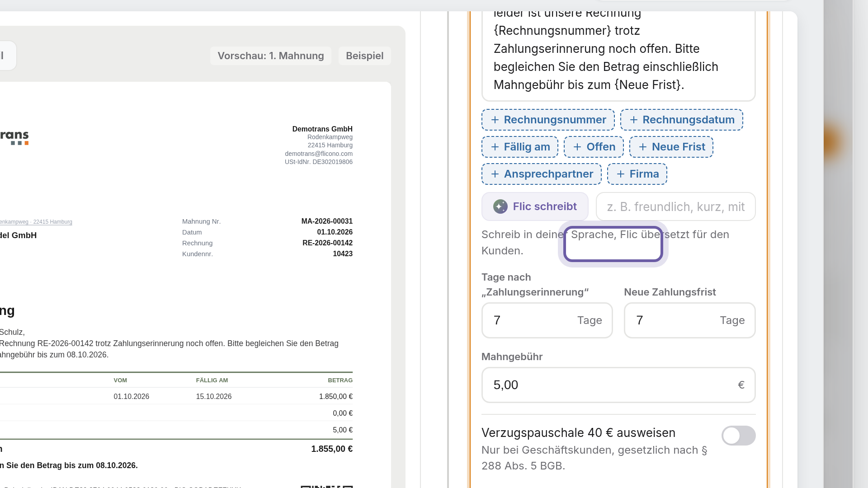Focus the tone hint field 'z. B. freundlich'
868x488 pixels.
click(675, 206)
